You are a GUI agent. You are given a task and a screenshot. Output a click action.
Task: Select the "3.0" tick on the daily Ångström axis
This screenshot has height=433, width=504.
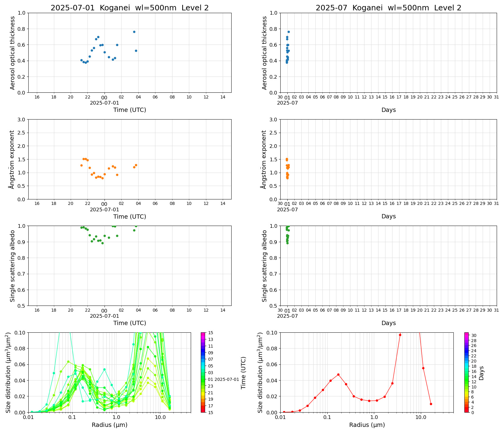22,119
